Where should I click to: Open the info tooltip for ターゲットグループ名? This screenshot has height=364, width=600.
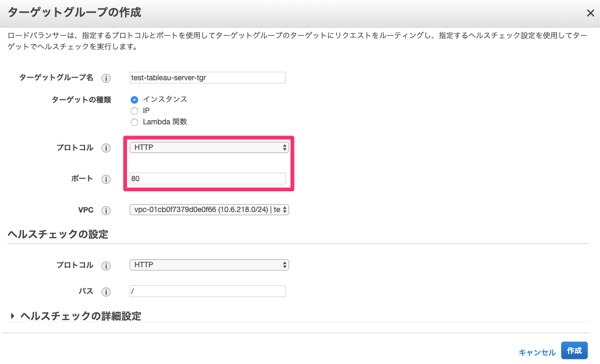click(106, 78)
